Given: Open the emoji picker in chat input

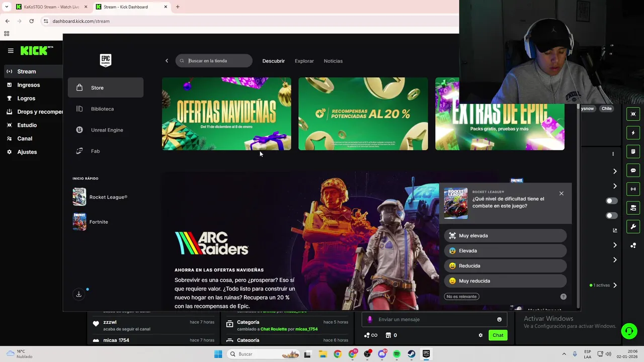Looking at the screenshot, I should [499, 319].
